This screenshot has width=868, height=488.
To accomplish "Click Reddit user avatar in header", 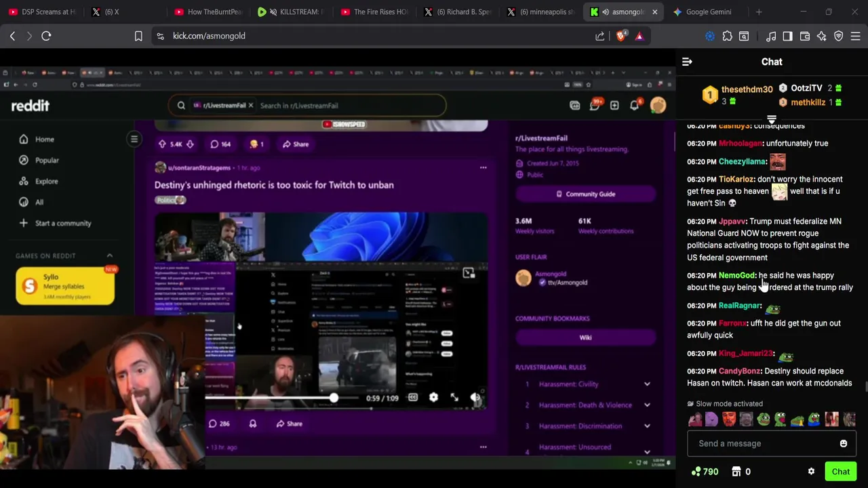I will 658,105.
